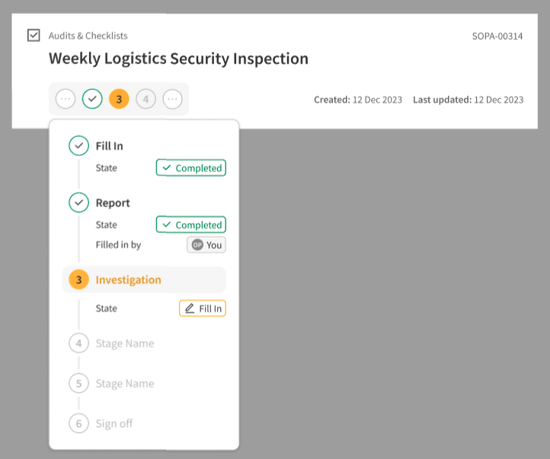550x459 pixels.
Task: Click the orange 3 Investigation circle
Action: click(x=79, y=279)
